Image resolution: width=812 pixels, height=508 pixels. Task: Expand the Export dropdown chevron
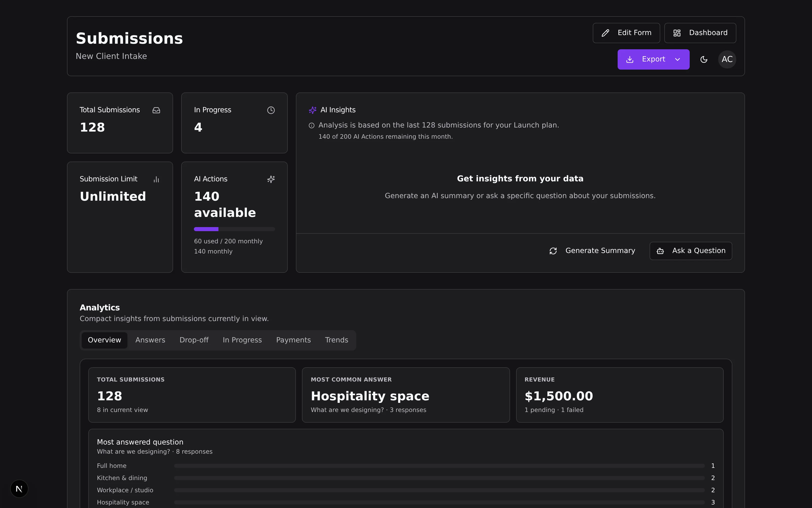coord(678,59)
